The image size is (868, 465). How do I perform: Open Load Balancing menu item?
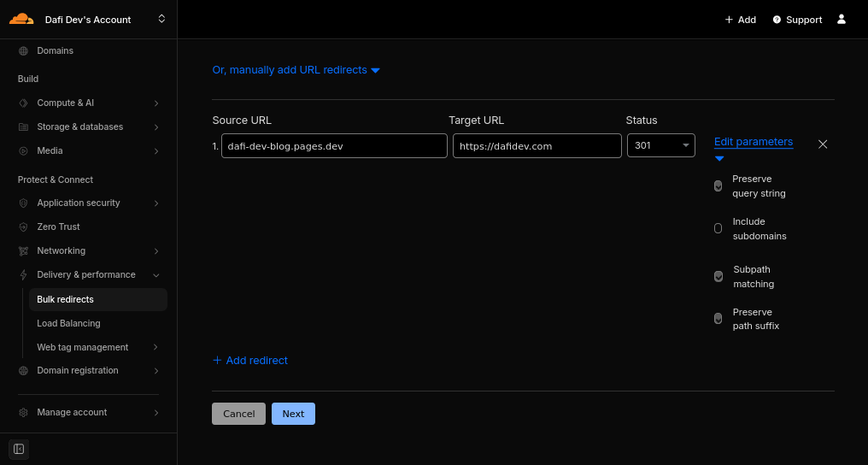[68, 323]
